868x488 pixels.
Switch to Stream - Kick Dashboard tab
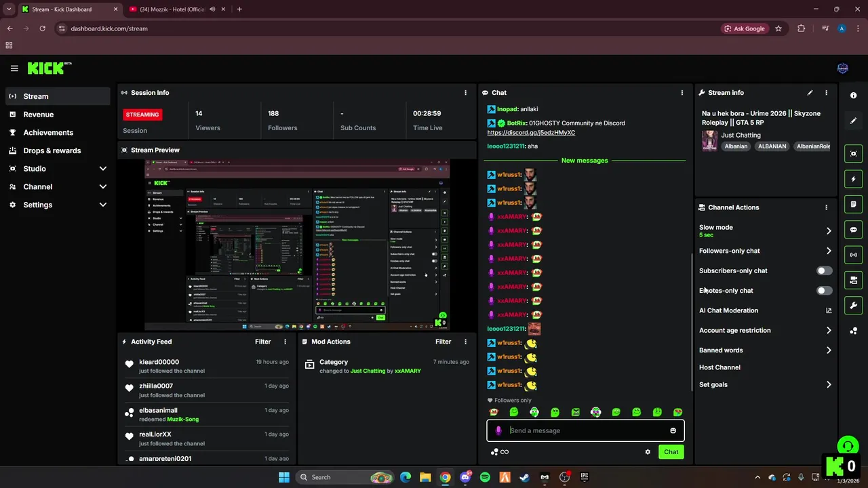pos(70,9)
